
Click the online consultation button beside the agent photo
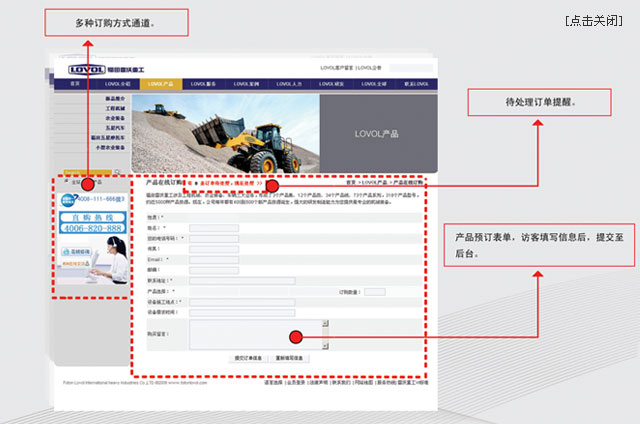click(76, 252)
